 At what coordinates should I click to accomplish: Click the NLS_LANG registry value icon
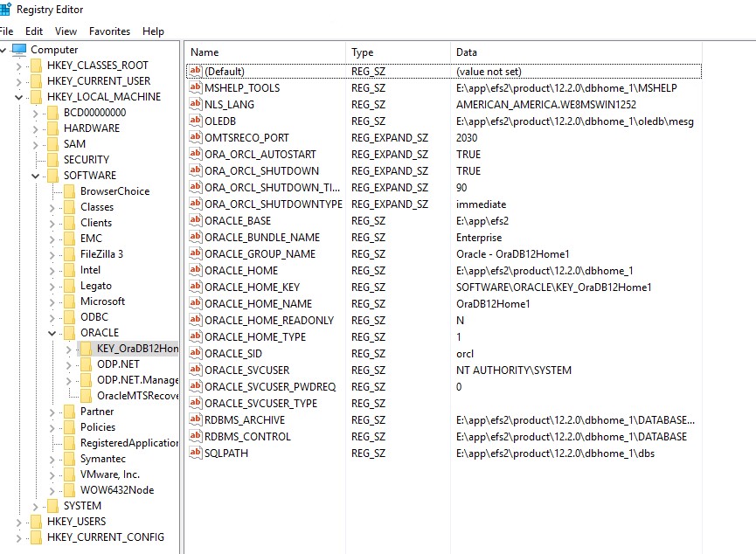[x=196, y=105]
